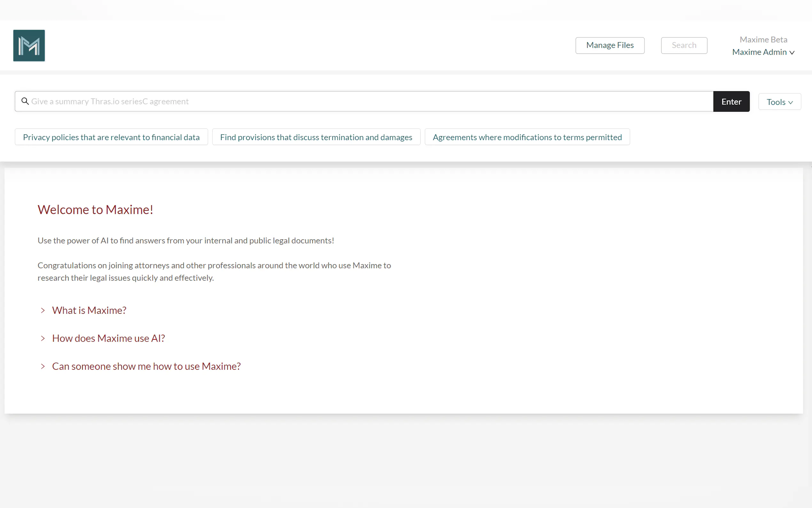Focus the query search input field

tap(369, 101)
